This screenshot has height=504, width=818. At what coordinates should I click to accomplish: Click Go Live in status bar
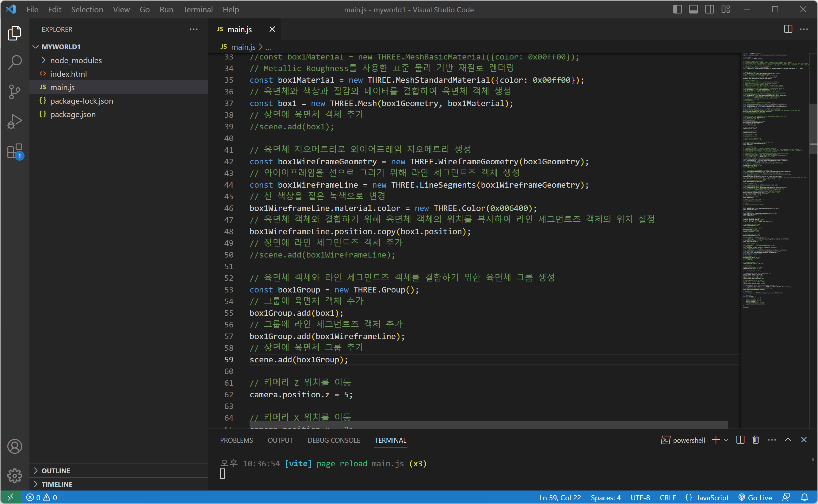755,497
